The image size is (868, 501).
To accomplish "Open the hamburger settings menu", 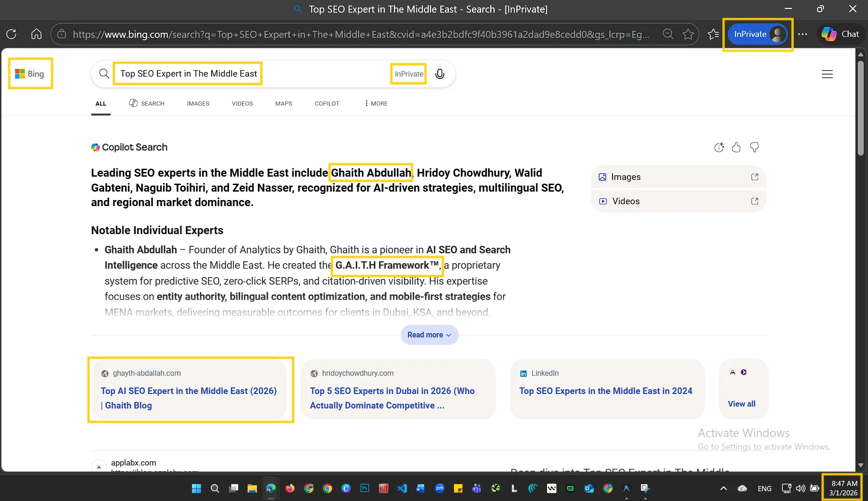I will pos(827,74).
